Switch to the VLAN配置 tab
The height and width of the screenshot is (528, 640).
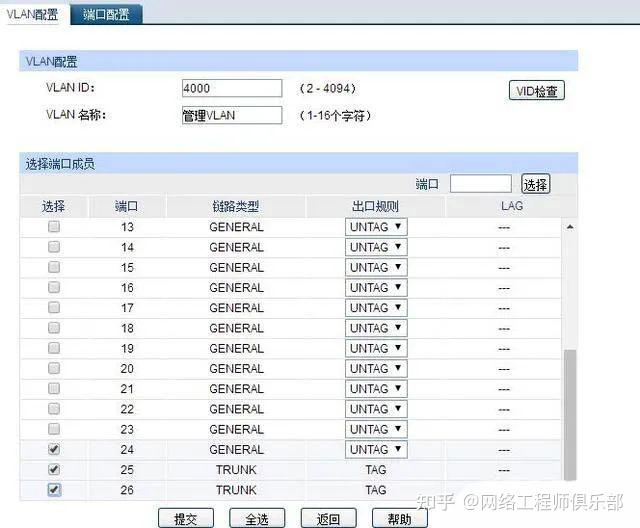pyautogui.click(x=33, y=15)
